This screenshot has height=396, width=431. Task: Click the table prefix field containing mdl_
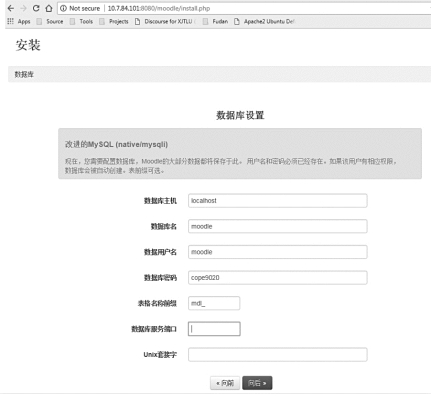(x=214, y=303)
